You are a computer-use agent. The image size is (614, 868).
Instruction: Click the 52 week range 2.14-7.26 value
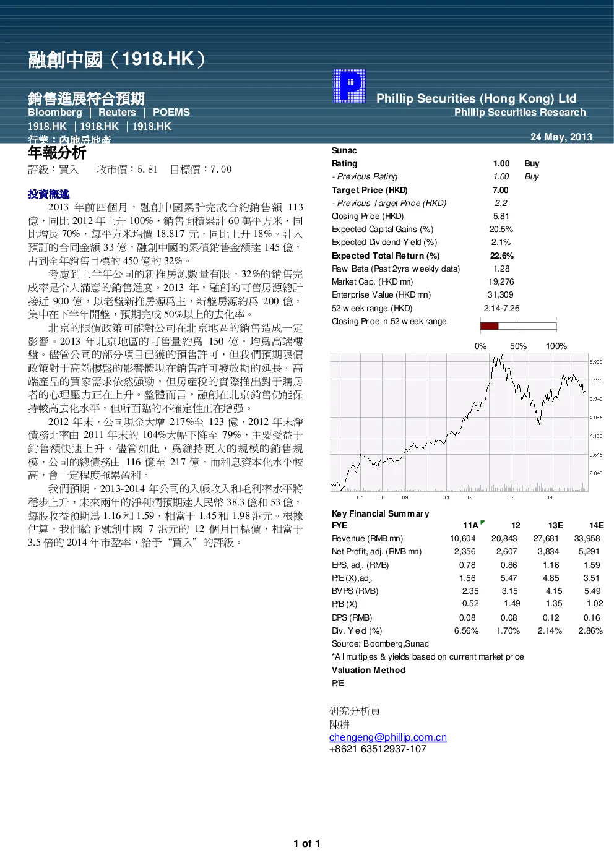coord(502,308)
